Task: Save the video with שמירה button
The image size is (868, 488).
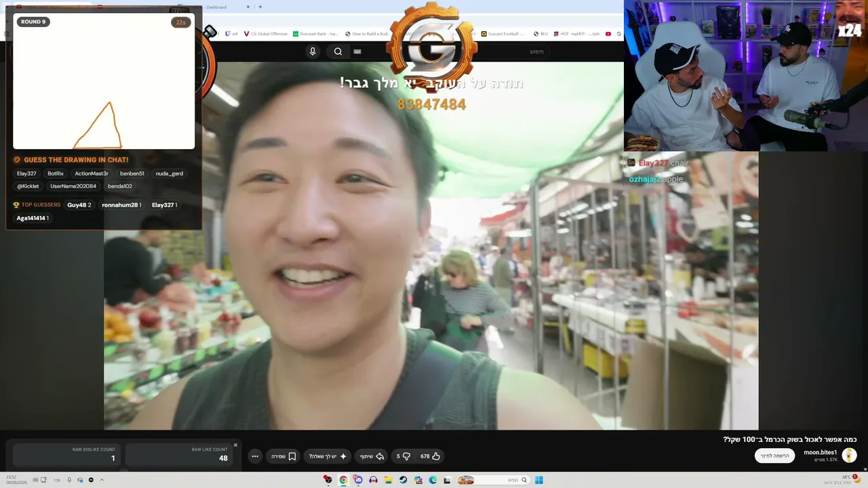Action: [x=283, y=456]
